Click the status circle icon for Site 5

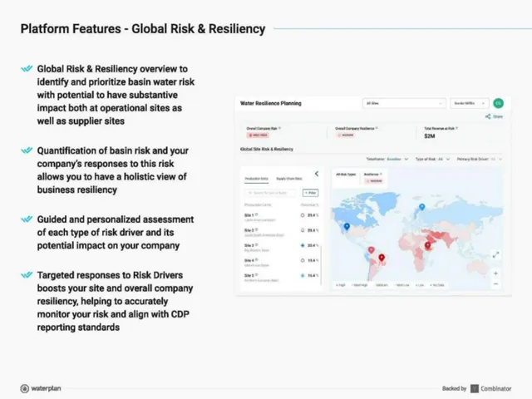[303, 275]
